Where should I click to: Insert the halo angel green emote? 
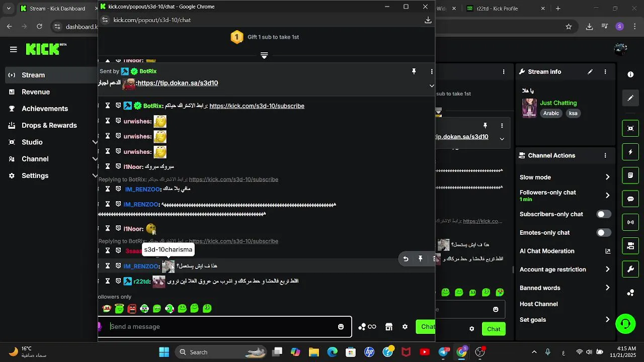119,309
